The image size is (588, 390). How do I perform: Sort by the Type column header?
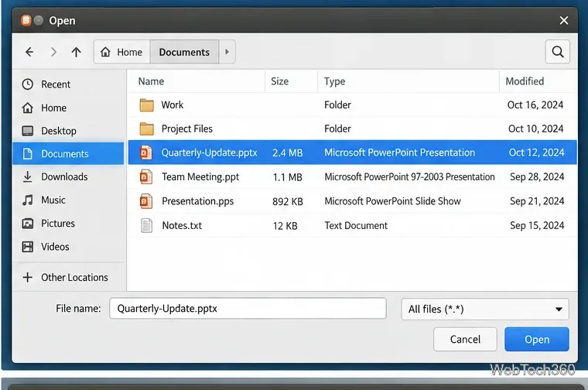(x=334, y=81)
